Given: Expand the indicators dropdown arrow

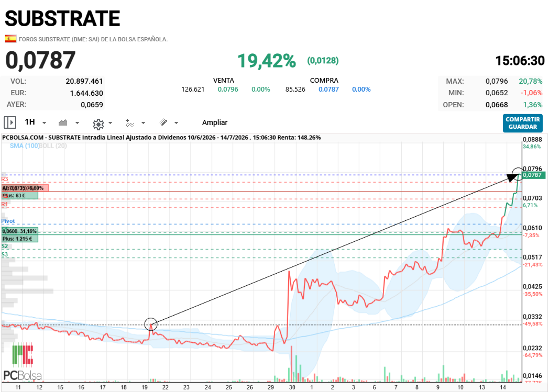Looking at the screenshot, I should tap(143, 123).
